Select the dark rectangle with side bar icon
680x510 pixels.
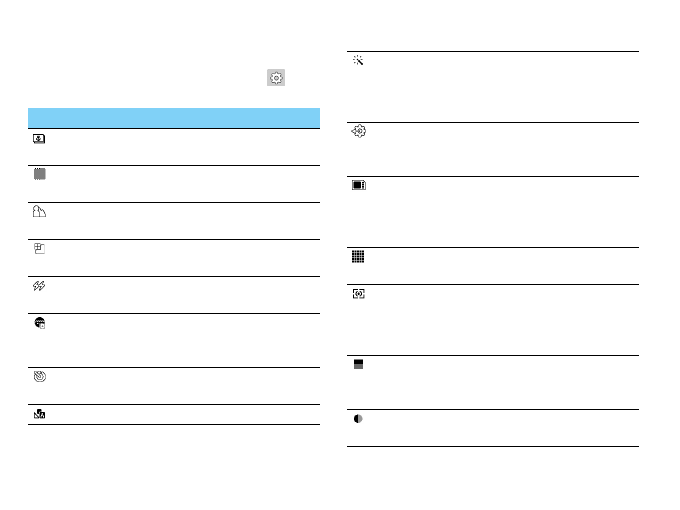click(x=358, y=186)
